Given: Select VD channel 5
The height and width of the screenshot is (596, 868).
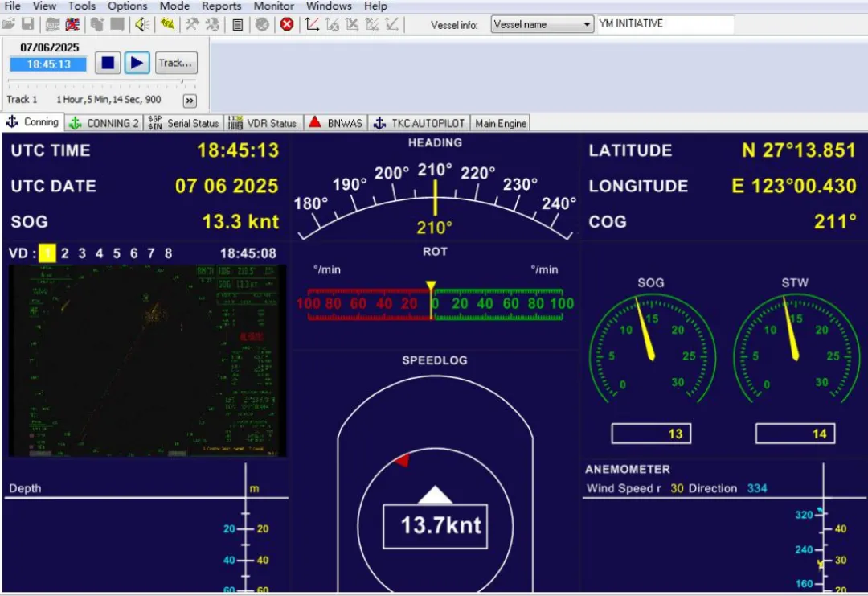Looking at the screenshot, I should click(x=117, y=253).
